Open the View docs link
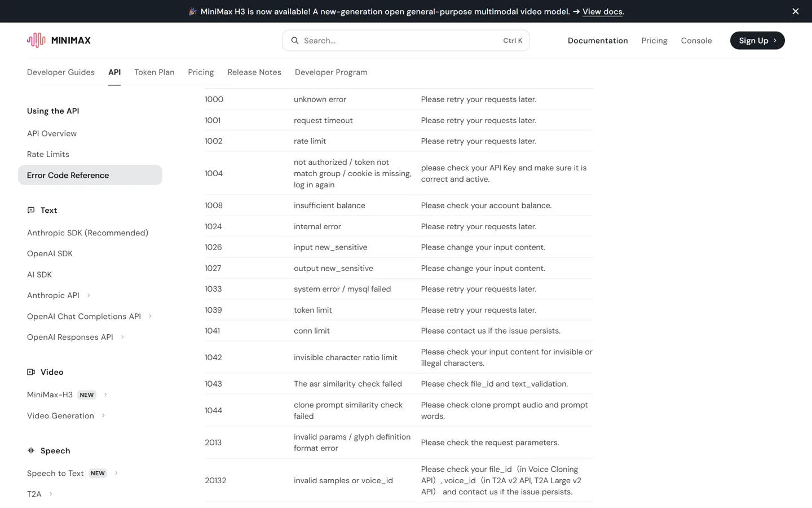Viewport: 812px width, 508px height. click(602, 11)
